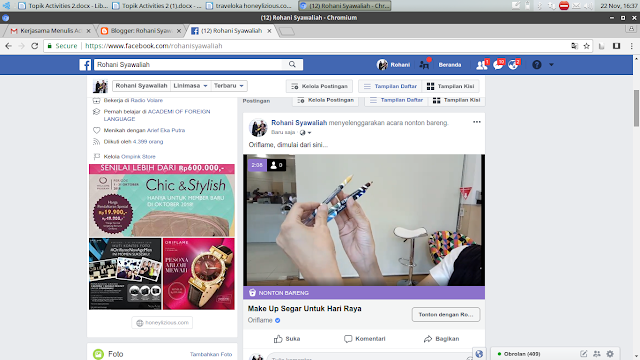Click the browser back arrow

tap(9, 46)
